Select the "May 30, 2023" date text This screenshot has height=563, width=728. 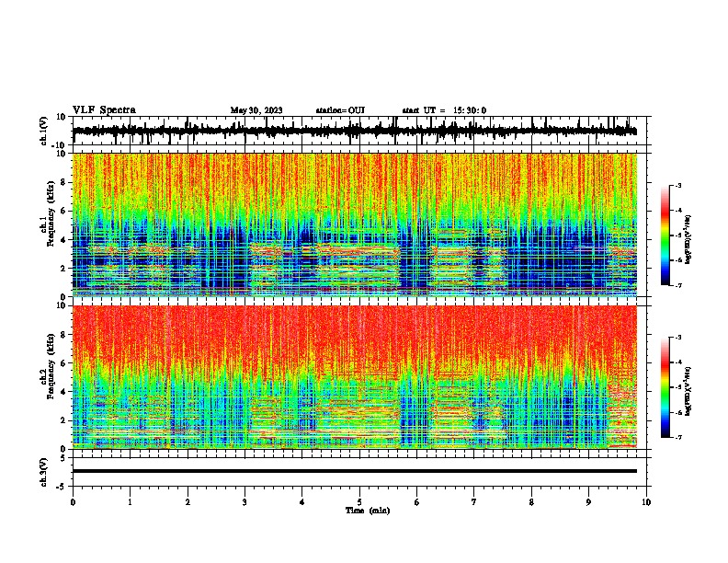[256, 110]
